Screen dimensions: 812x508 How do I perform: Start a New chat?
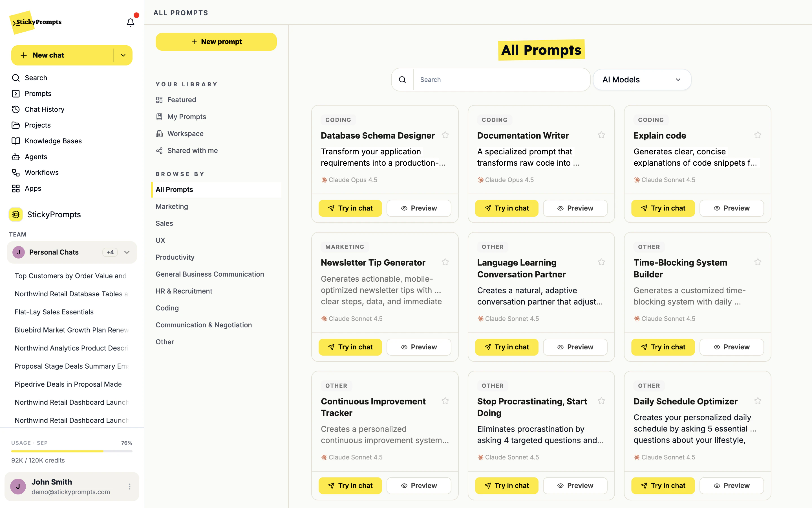coord(62,55)
